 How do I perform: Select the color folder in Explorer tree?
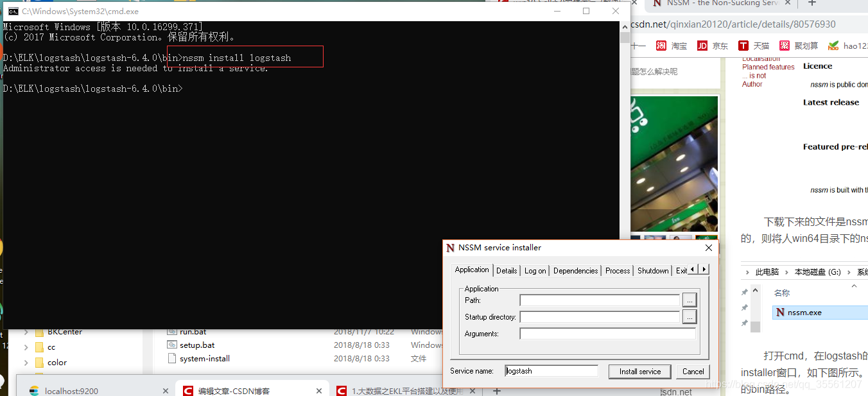point(57,363)
